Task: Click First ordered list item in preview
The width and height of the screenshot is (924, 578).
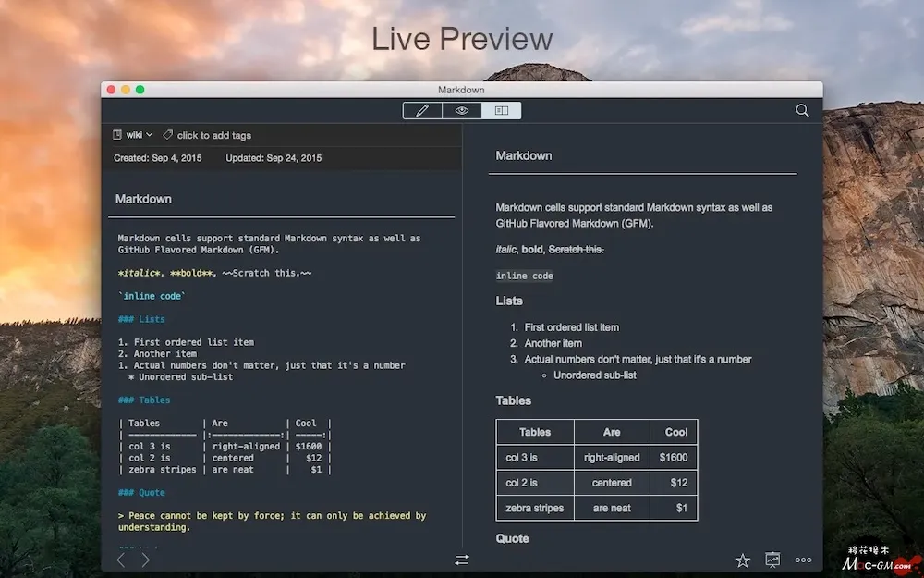Action: click(572, 327)
